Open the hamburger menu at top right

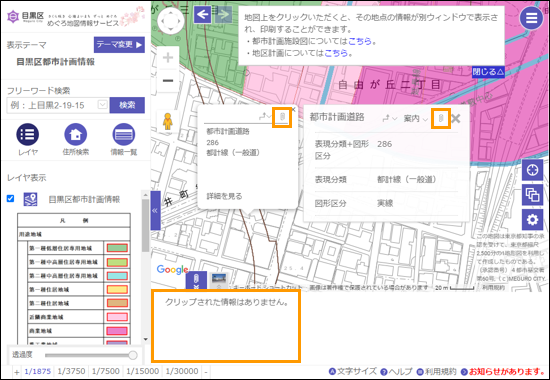[531, 18]
